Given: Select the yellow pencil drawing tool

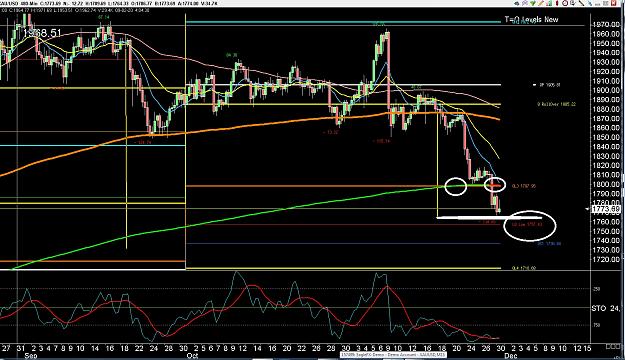Looking at the screenshot, I should point(541,3).
